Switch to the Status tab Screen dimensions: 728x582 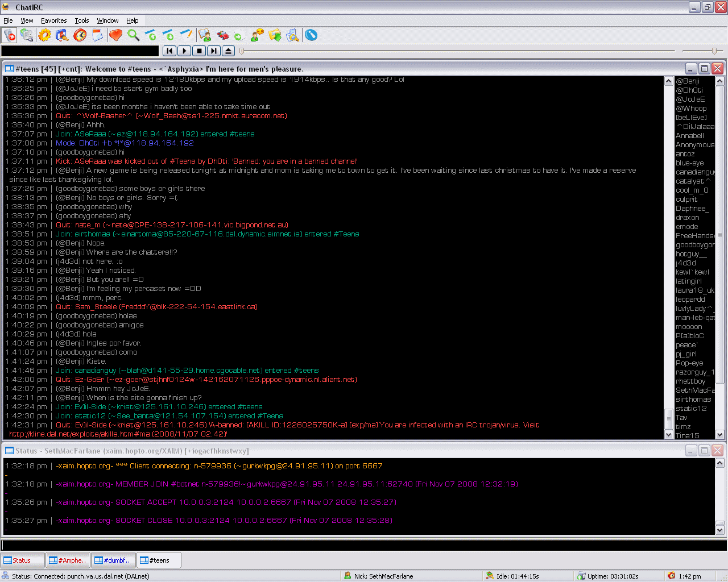tap(22, 560)
